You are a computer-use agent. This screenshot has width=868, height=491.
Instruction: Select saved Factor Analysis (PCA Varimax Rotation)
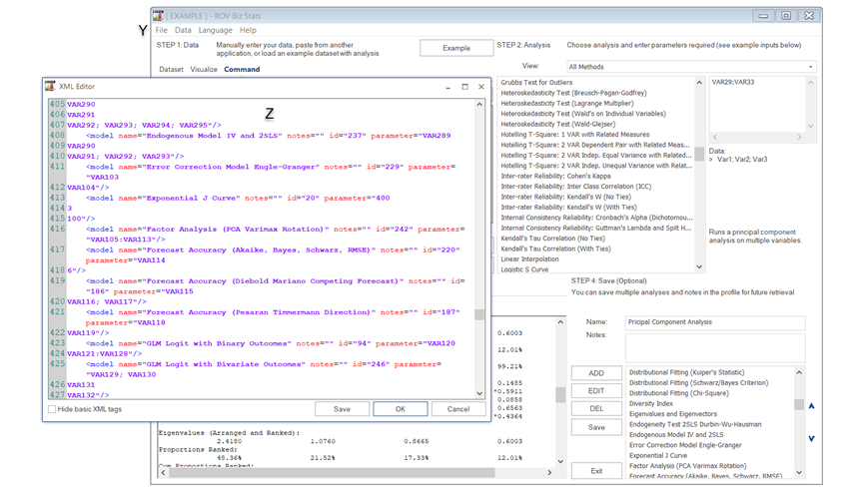687,466
